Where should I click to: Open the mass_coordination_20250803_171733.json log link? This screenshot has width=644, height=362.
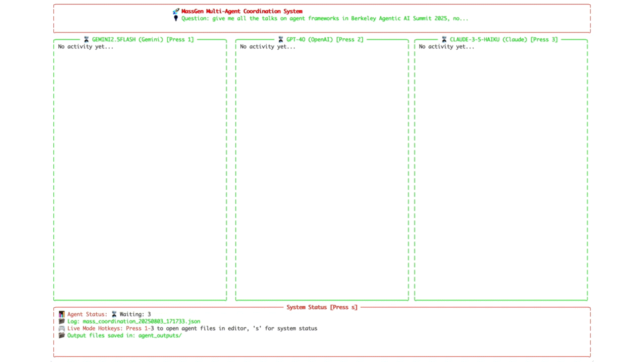tap(141, 321)
